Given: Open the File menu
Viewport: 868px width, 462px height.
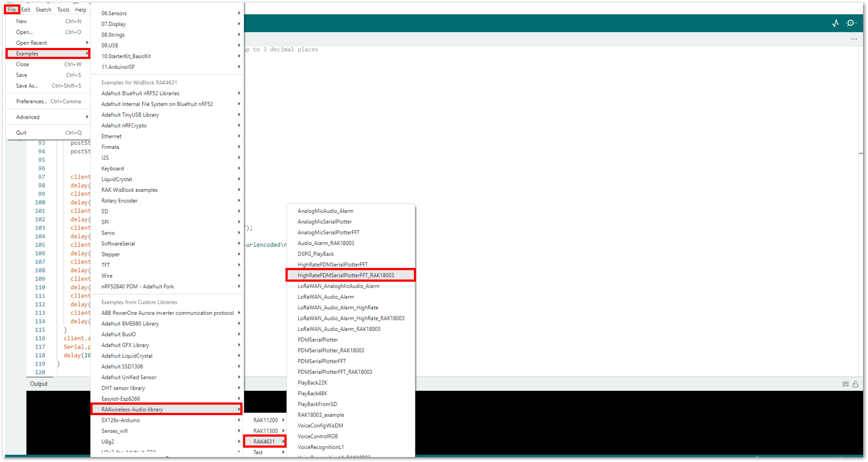Looking at the screenshot, I should pyautogui.click(x=12, y=9).
